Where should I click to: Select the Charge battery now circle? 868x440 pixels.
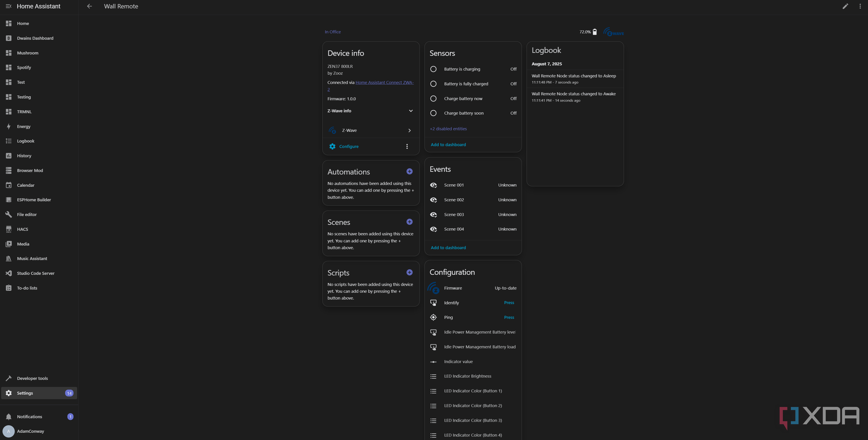point(433,98)
